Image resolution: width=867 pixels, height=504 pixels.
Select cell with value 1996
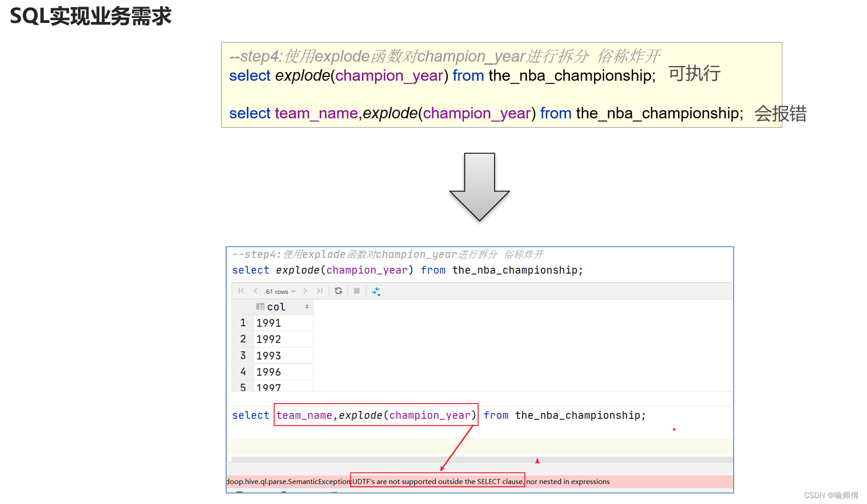click(283, 372)
